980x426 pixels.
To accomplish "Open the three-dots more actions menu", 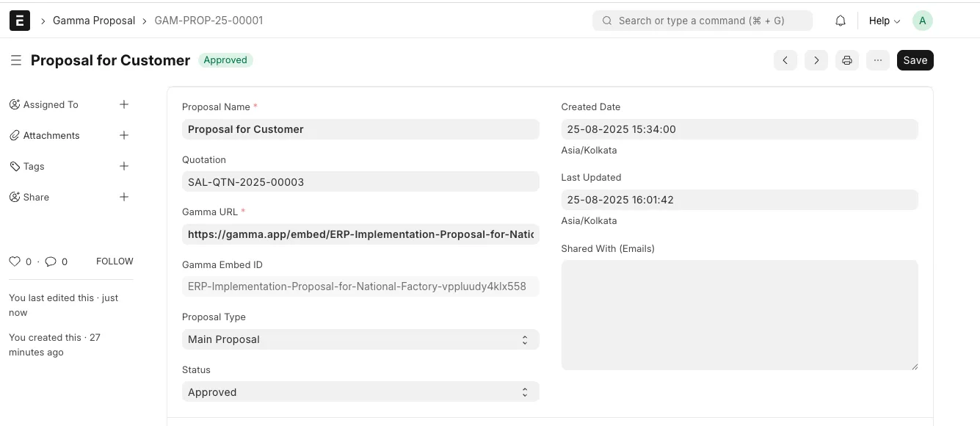I will click(878, 60).
